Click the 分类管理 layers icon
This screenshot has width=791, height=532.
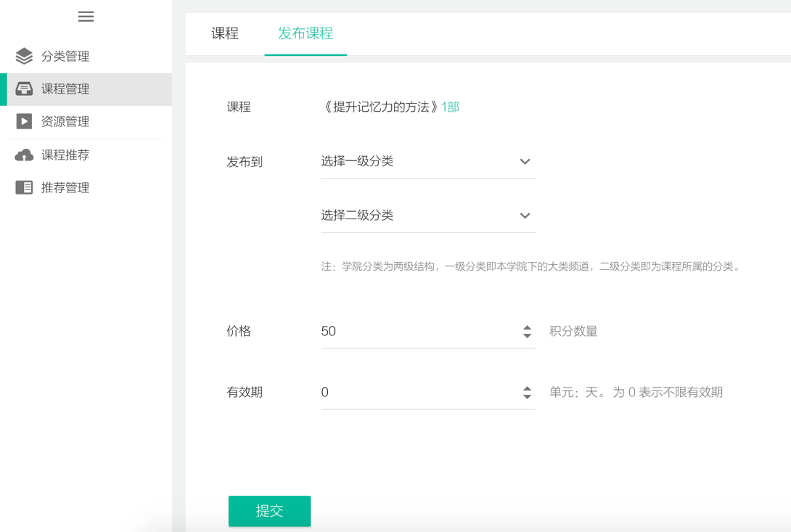tap(24, 56)
